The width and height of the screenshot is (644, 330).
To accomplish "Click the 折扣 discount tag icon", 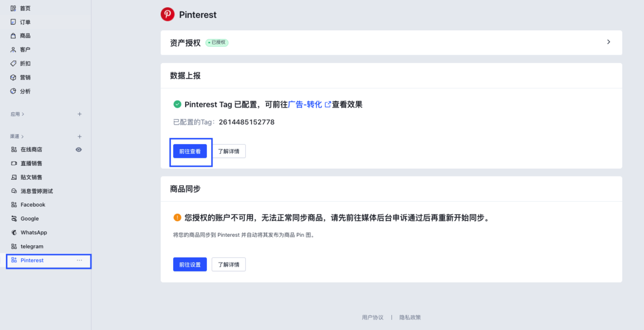I will pyautogui.click(x=13, y=63).
